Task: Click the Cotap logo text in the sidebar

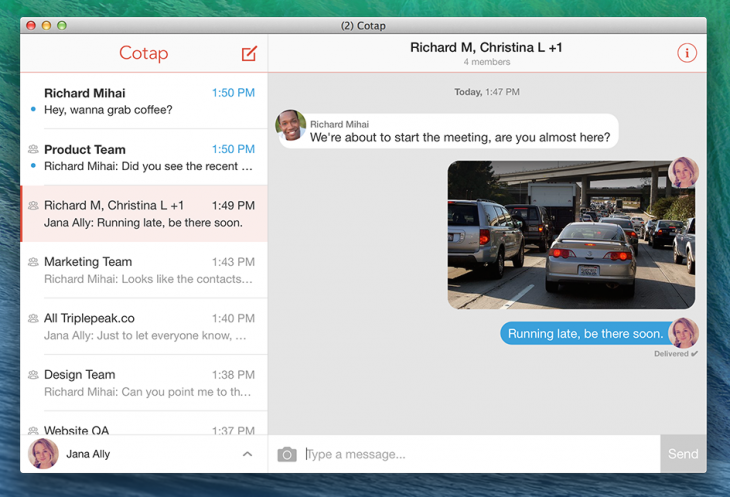Action: pos(143,53)
